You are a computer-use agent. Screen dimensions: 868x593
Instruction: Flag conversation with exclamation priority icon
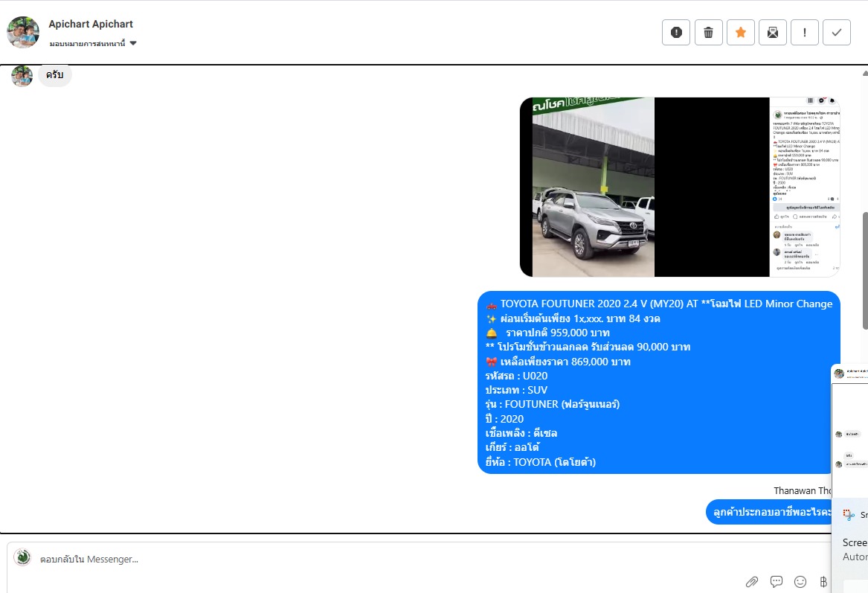click(804, 33)
